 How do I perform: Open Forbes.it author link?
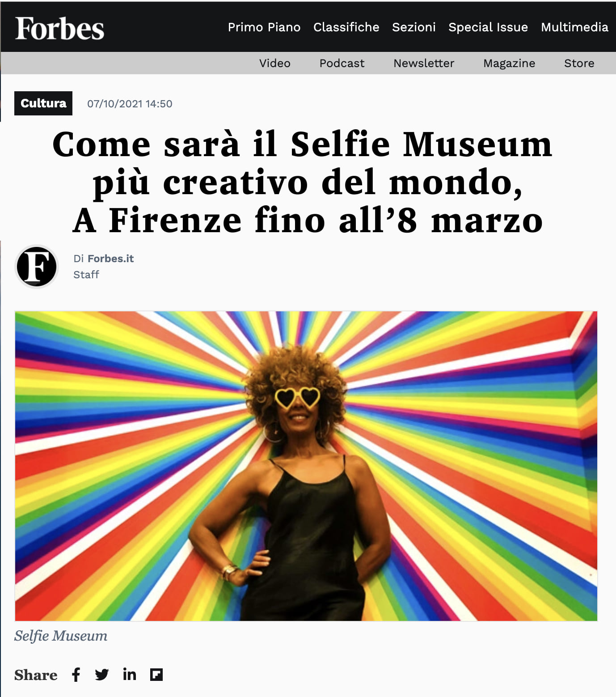[110, 259]
